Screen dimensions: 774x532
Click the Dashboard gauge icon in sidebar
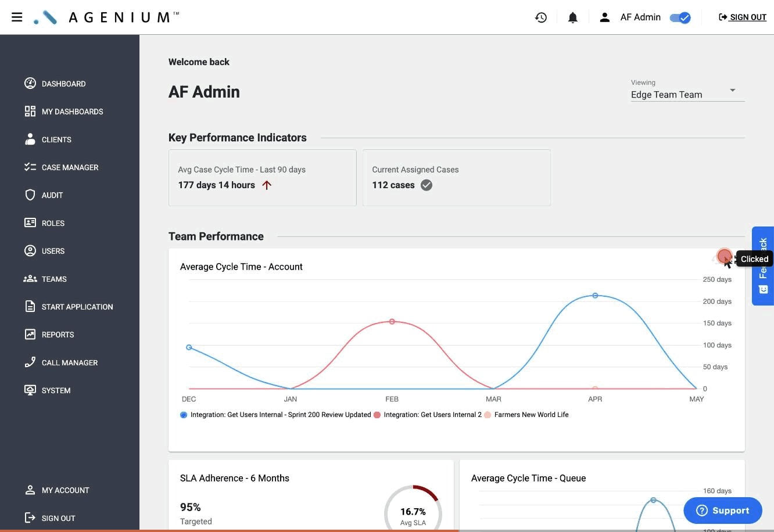[x=30, y=84]
